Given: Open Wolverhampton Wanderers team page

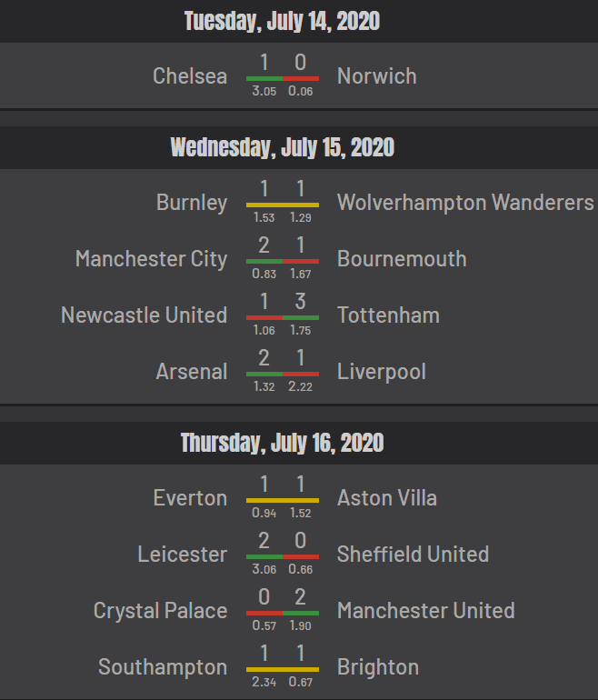Looking at the screenshot, I should point(465,202).
